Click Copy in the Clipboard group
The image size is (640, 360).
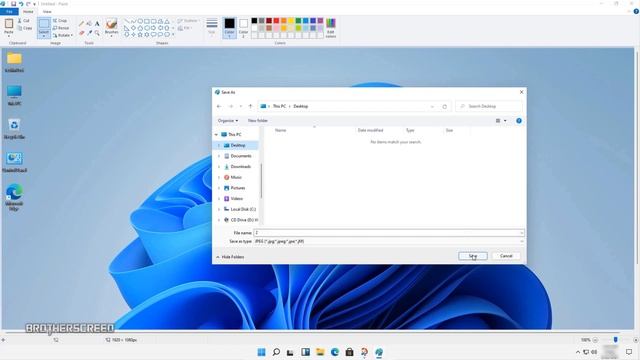(x=24, y=28)
